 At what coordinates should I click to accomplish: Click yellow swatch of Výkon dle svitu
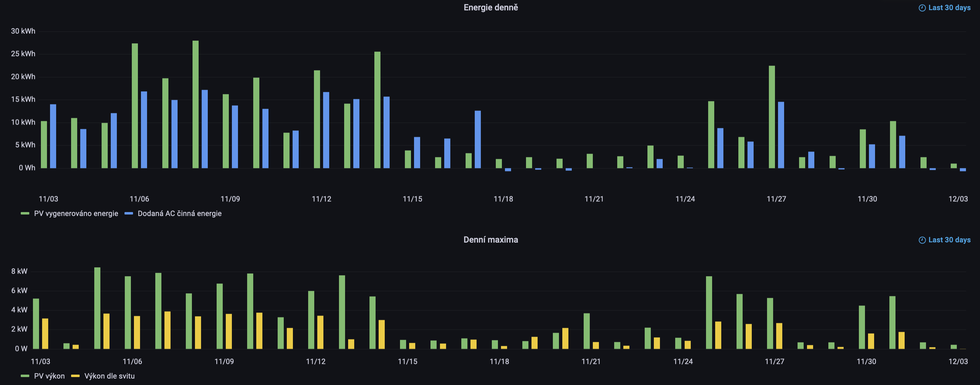point(75,376)
